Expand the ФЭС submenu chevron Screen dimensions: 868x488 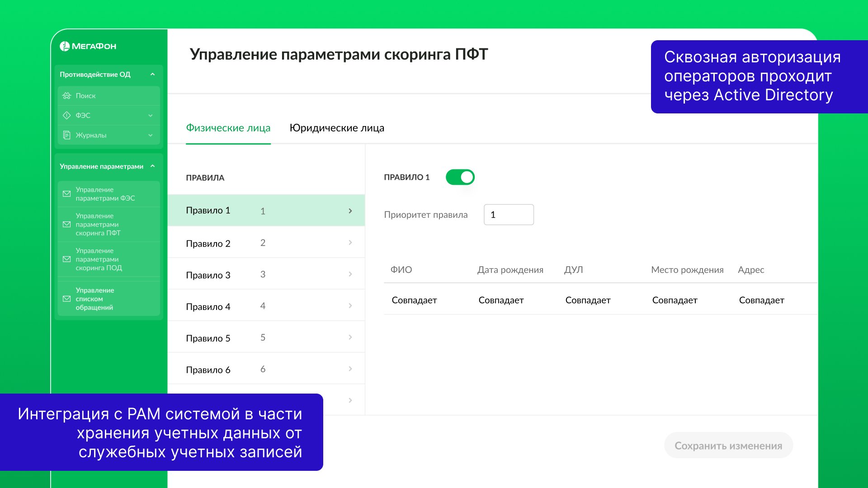(151, 116)
